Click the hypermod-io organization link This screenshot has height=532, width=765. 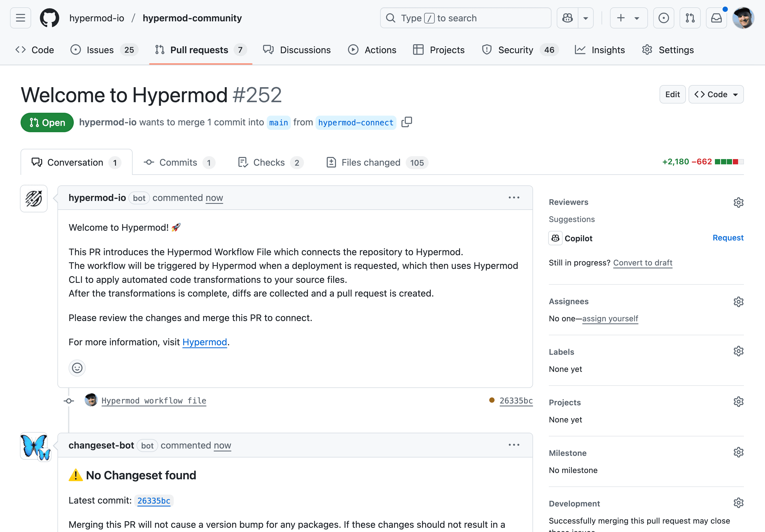click(x=97, y=18)
